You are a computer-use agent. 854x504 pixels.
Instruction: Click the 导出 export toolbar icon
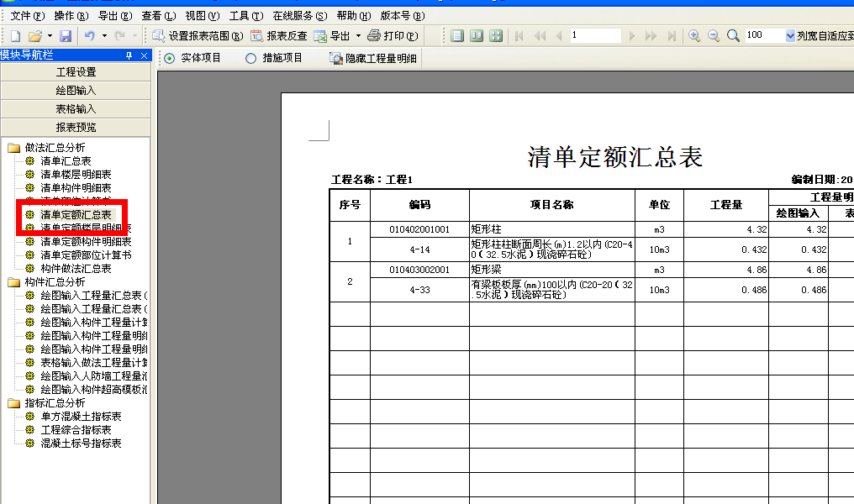coord(332,36)
